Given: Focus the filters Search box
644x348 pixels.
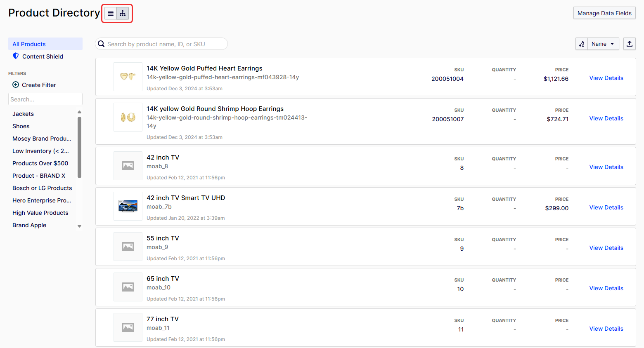Looking at the screenshot, I should pos(45,99).
